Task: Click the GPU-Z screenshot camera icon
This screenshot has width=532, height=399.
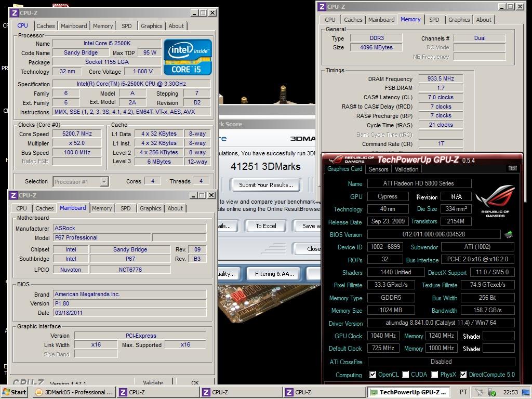Action: tap(513, 168)
